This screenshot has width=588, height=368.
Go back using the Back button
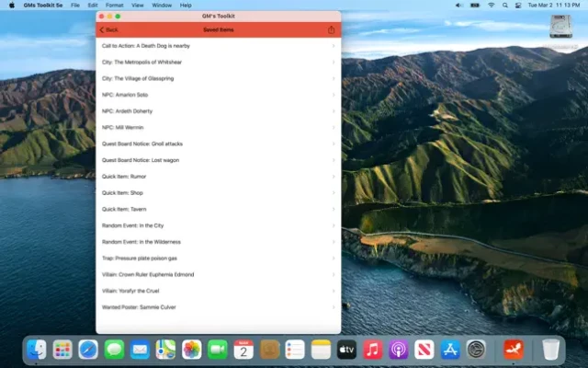tap(108, 29)
